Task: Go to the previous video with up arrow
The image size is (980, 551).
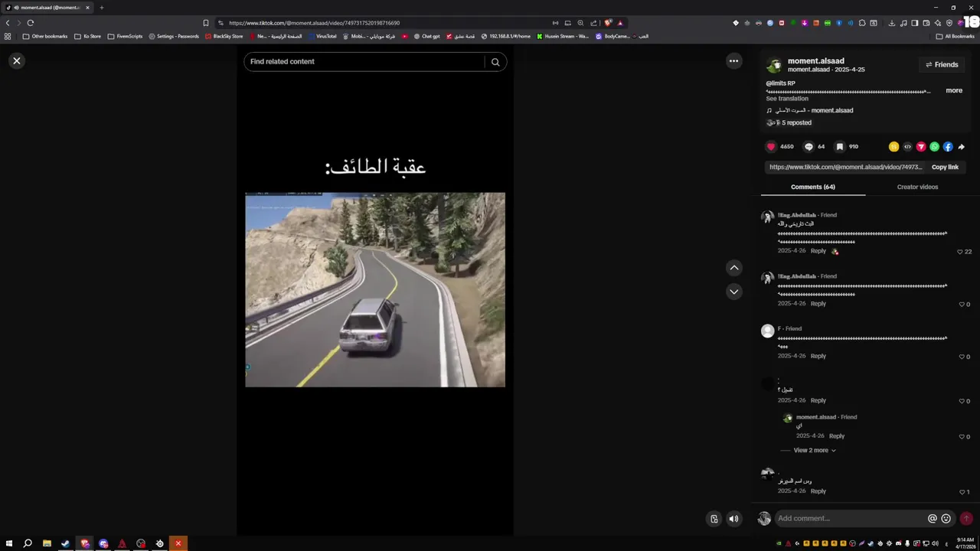Action: tap(733, 268)
